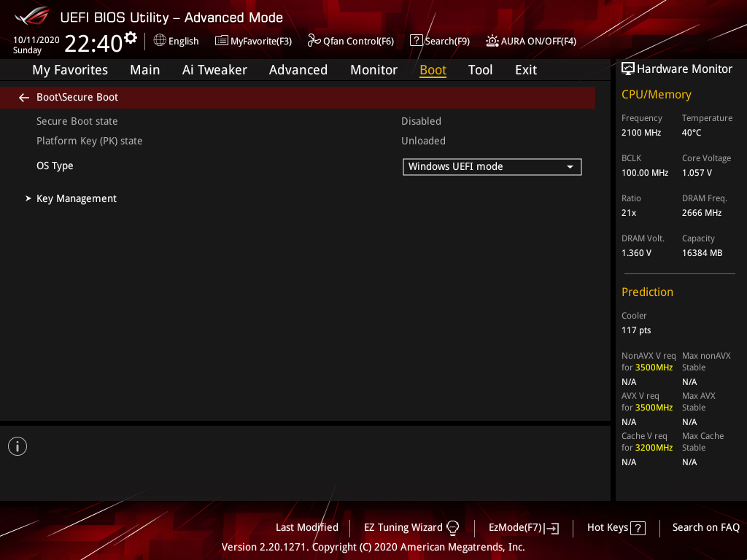Click MyFavorite(F3) label

(x=261, y=41)
